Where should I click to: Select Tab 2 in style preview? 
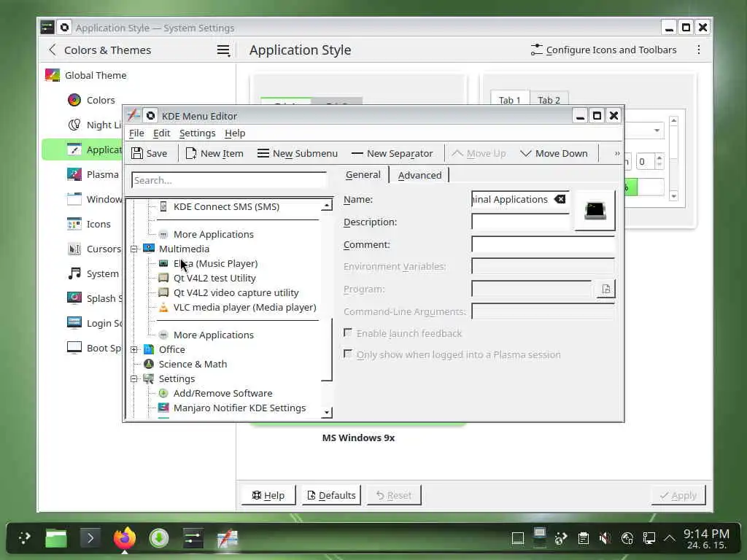(x=549, y=100)
